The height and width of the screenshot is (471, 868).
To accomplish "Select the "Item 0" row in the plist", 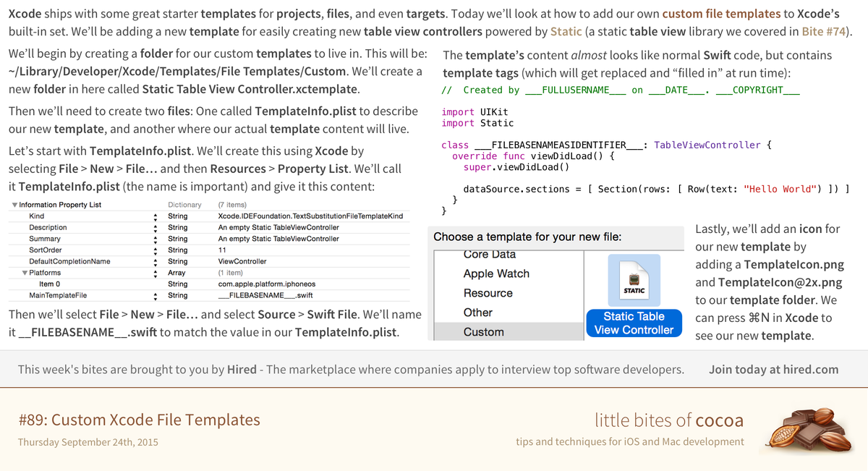I will pyautogui.click(x=49, y=284).
